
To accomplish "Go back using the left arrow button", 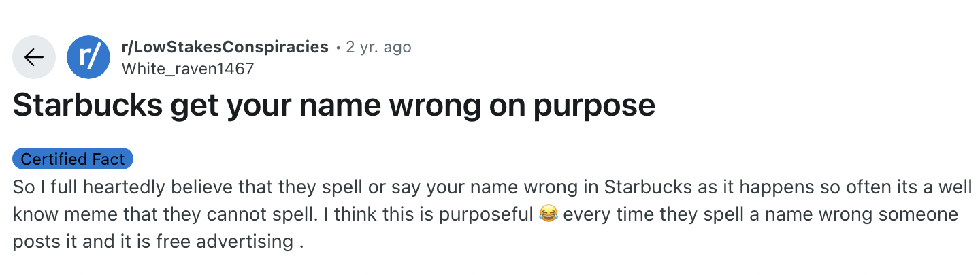I will pyautogui.click(x=34, y=57).
